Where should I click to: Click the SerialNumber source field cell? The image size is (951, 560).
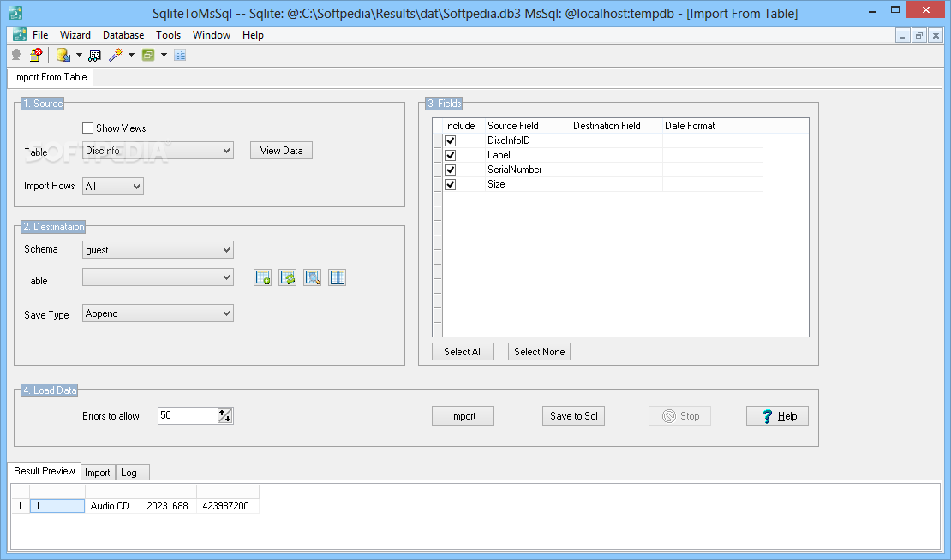[528, 170]
